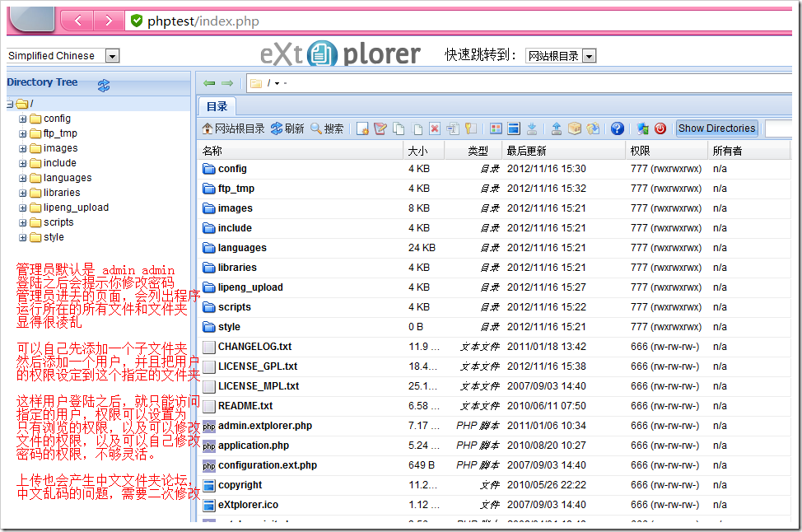Click the create archive box icon
This screenshot has height=532, width=802.
[575, 128]
